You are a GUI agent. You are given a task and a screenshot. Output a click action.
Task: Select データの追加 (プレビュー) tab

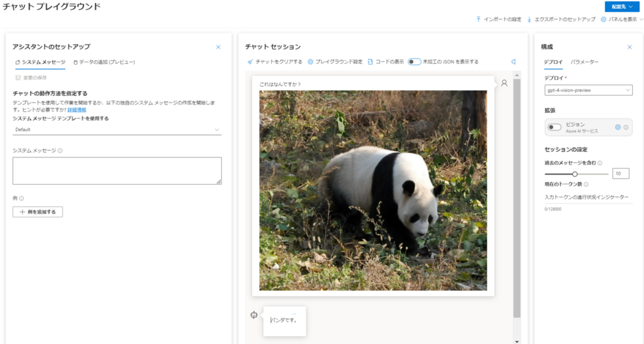tap(104, 62)
